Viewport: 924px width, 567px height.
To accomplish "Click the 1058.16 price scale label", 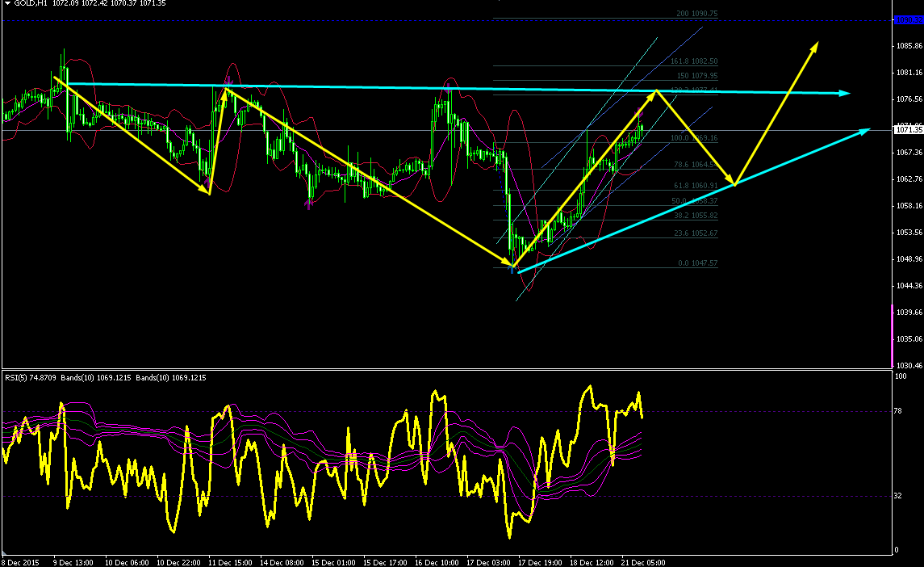I will tap(909, 206).
